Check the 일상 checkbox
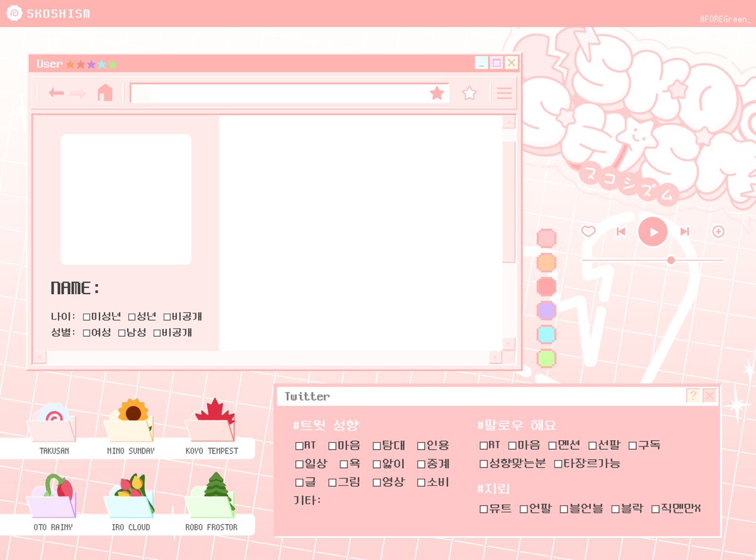 (299, 464)
